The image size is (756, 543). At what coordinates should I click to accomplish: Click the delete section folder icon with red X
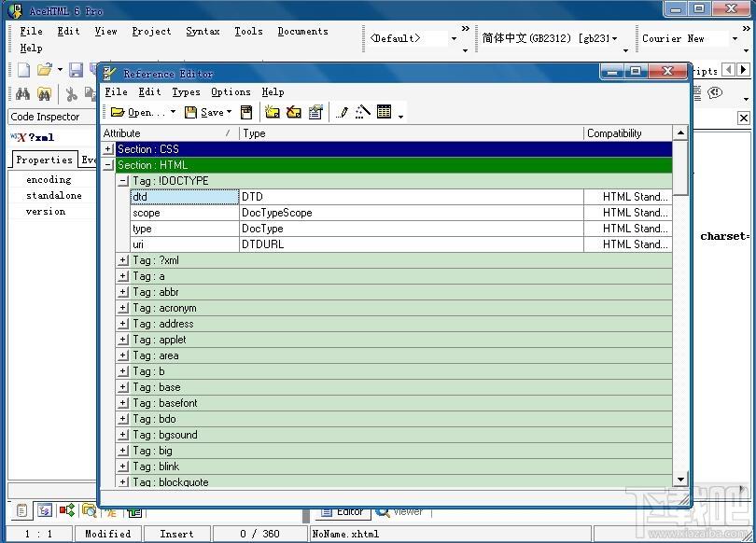pyautogui.click(x=294, y=112)
